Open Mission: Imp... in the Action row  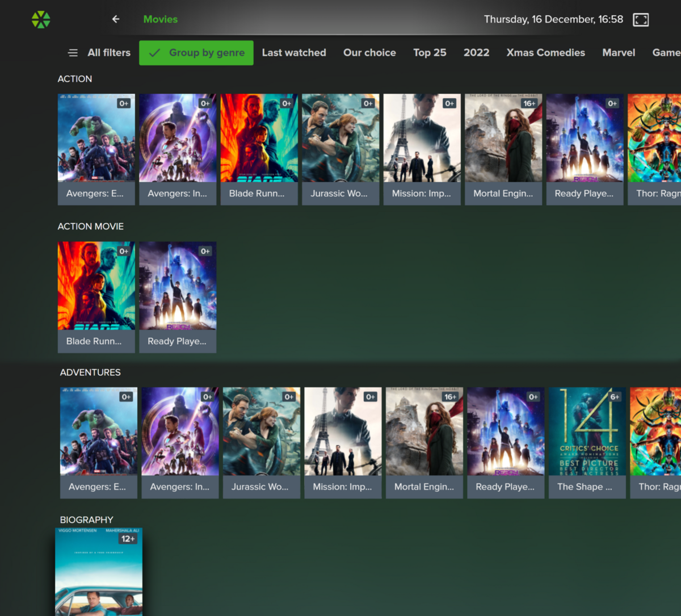tap(422, 149)
